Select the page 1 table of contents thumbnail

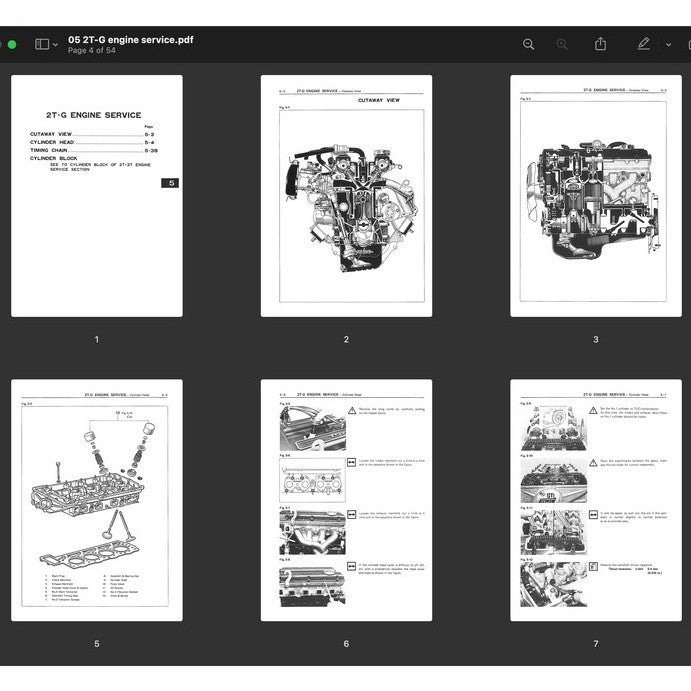click(97, 196)
